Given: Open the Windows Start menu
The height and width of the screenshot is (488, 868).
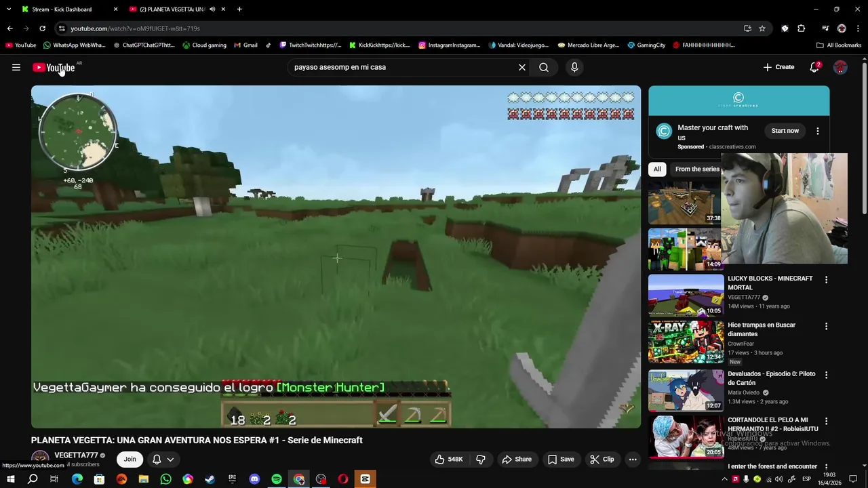Looking at the screenshot, I should [10, 479].
